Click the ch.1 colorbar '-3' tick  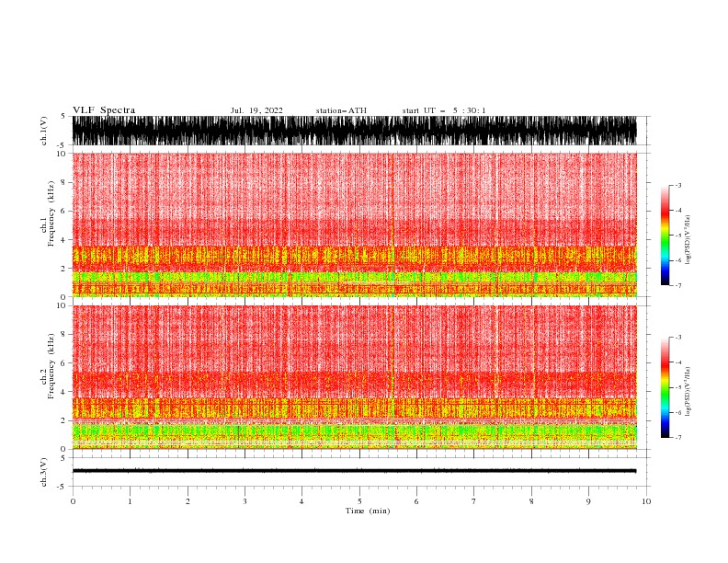[677, 185]
